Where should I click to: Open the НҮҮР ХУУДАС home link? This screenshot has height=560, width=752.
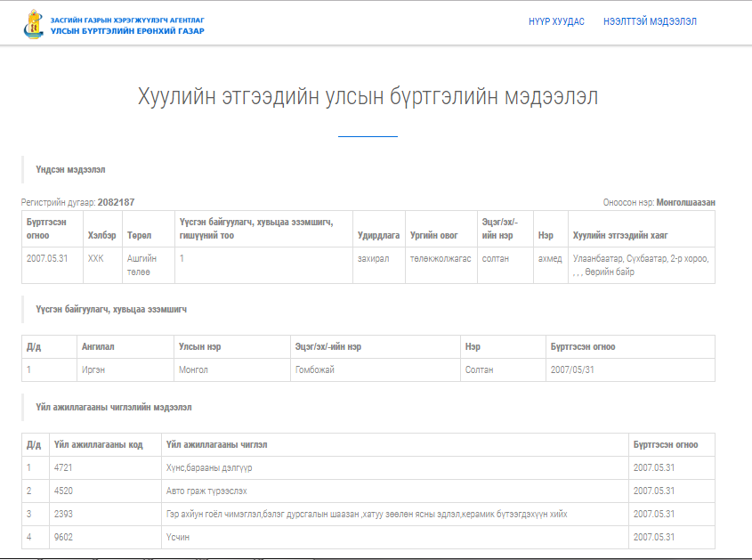[x=556, y=21]
